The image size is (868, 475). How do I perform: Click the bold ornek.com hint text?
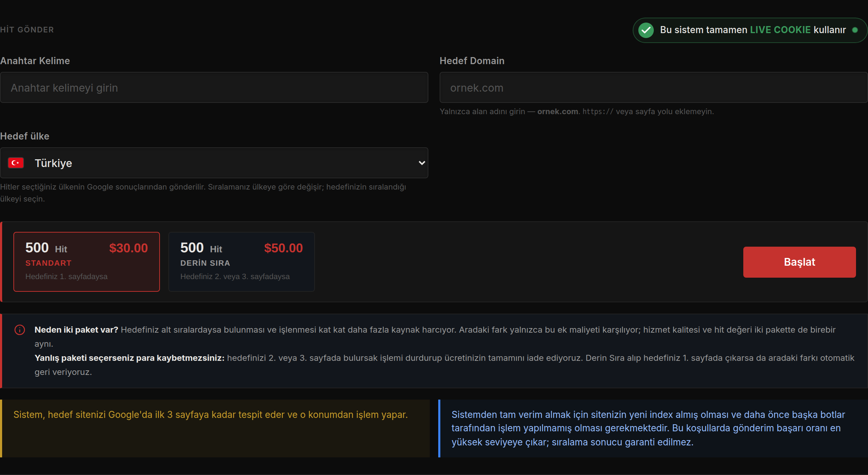558,111
